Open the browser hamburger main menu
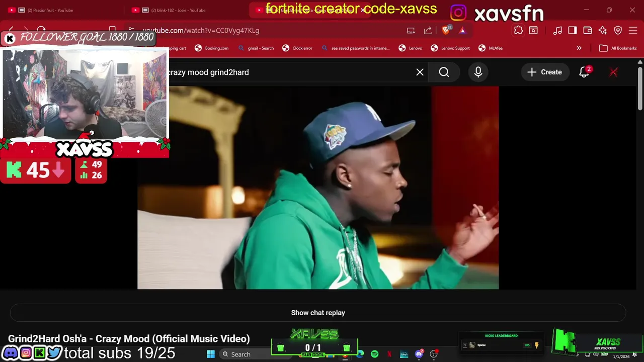 [633, 30]
